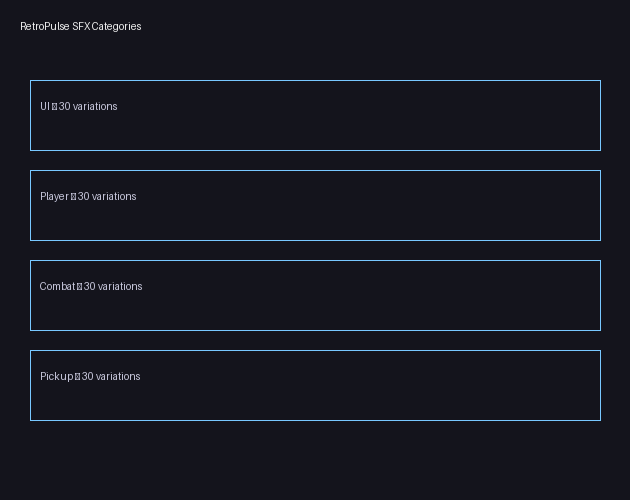Click the "Combat" label text
The width and height of the screenshot is (630, 500).
click(x=57, y=287)
